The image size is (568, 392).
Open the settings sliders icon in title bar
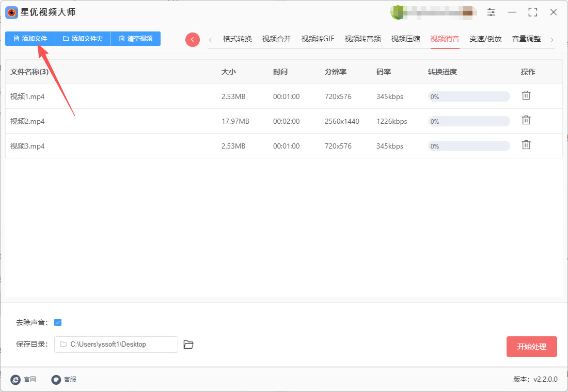[x=491, y=12]
